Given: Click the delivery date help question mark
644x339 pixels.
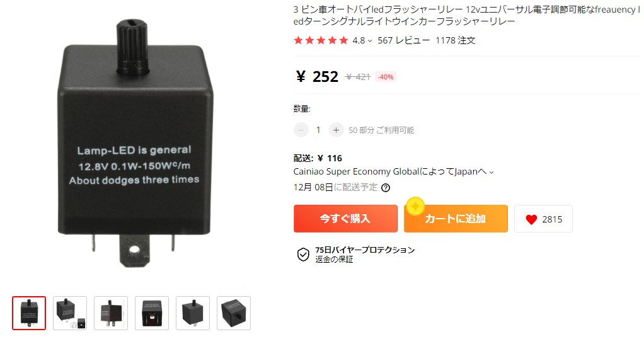Looking at the screenshot, I should coord(385,188).
